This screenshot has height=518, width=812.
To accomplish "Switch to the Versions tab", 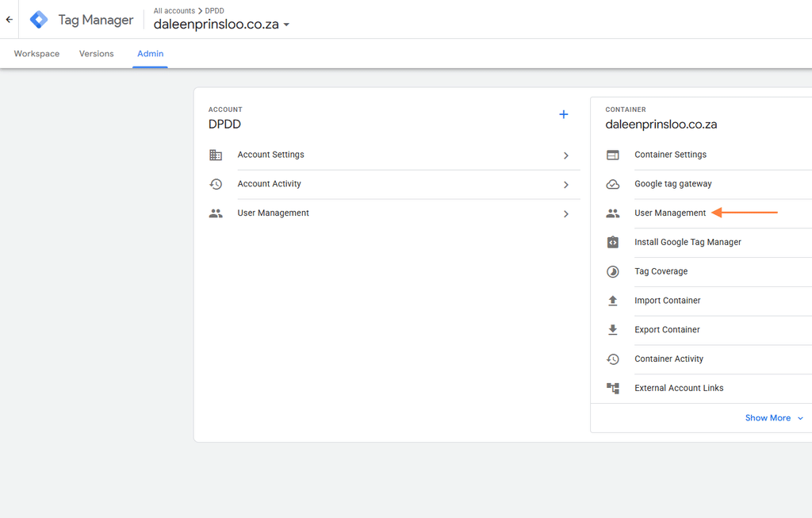I will [x=96, y=54].
